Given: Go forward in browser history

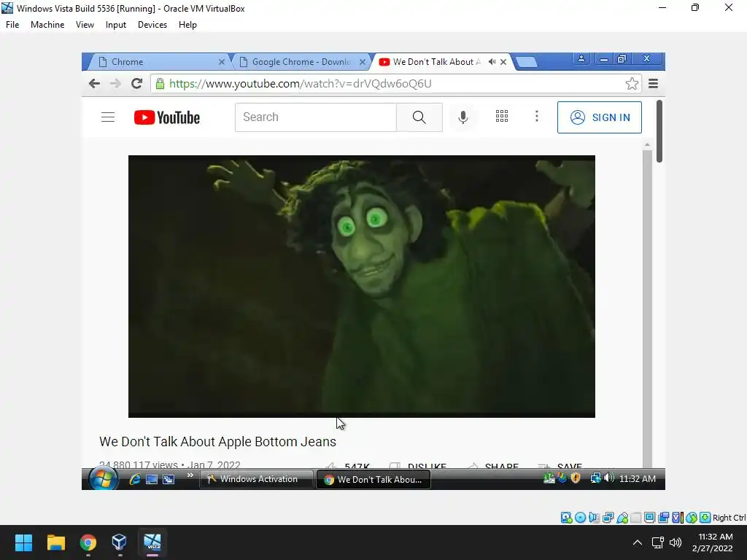Looking at the screenshot, I should [x=115, y=84].
